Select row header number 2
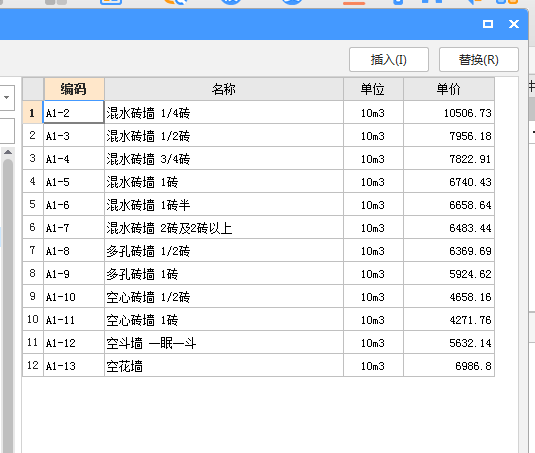 point(33,135)
